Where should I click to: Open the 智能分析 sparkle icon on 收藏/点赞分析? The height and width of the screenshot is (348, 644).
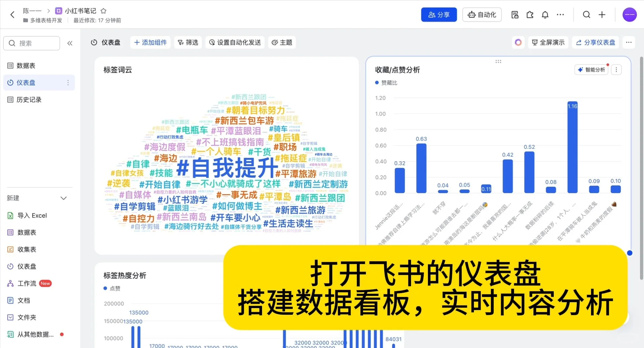click(x=581, y=69)
